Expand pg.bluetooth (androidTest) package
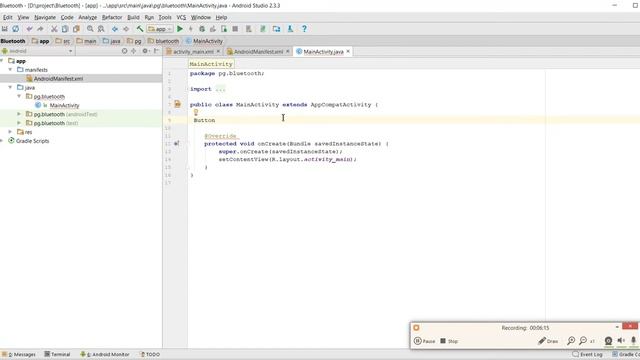The image size is (640, 360). [19, 114]
